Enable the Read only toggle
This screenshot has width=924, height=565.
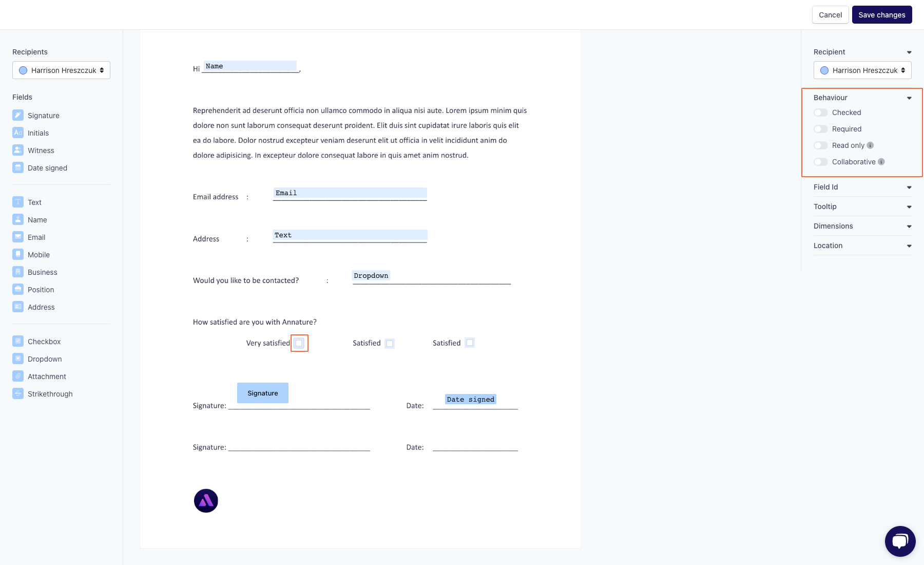[820, 145]
